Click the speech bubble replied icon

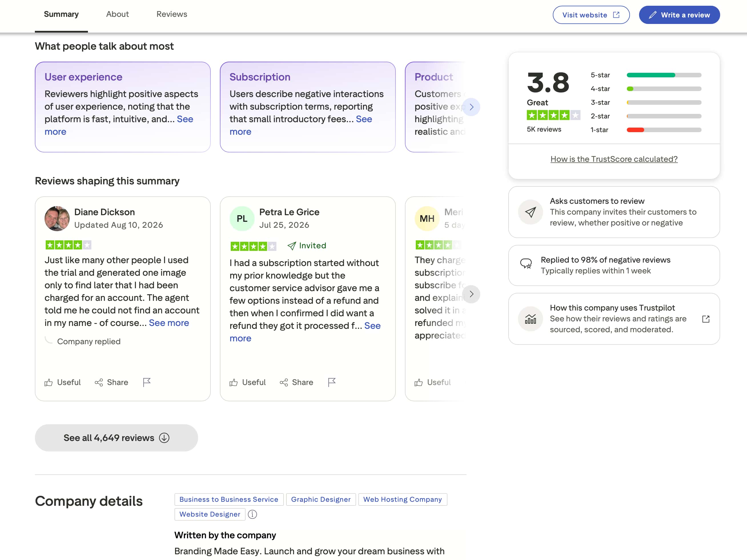[x=526, y=264]
